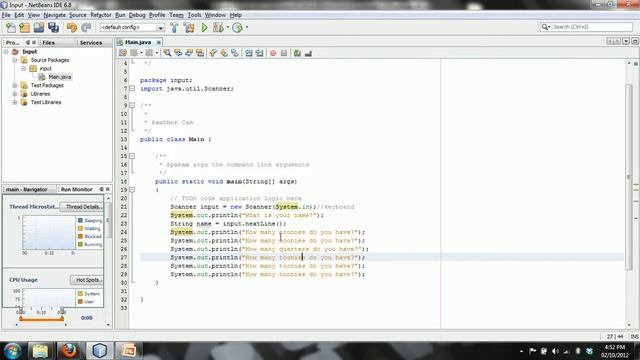Image resolution: width=640 pixels, height=360 pixels.
Task: Open Windows Start menu orb
Action: click(x=12, y=351)
